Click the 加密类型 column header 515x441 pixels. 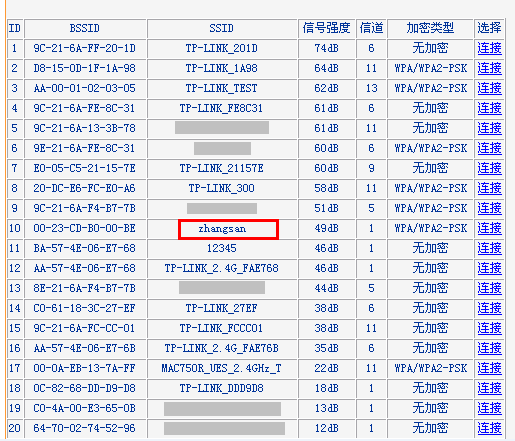[x=430, y=28]
